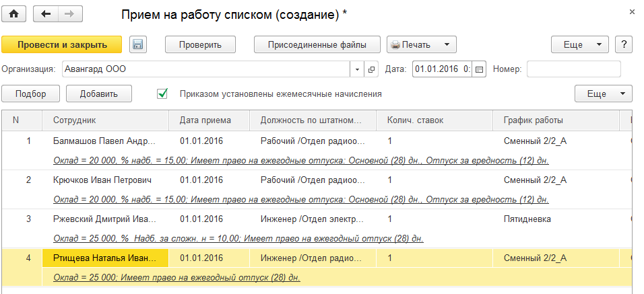Click the printer icon on Печать
This screenshot has height=294, width=644.
click(x=395, y=45)
